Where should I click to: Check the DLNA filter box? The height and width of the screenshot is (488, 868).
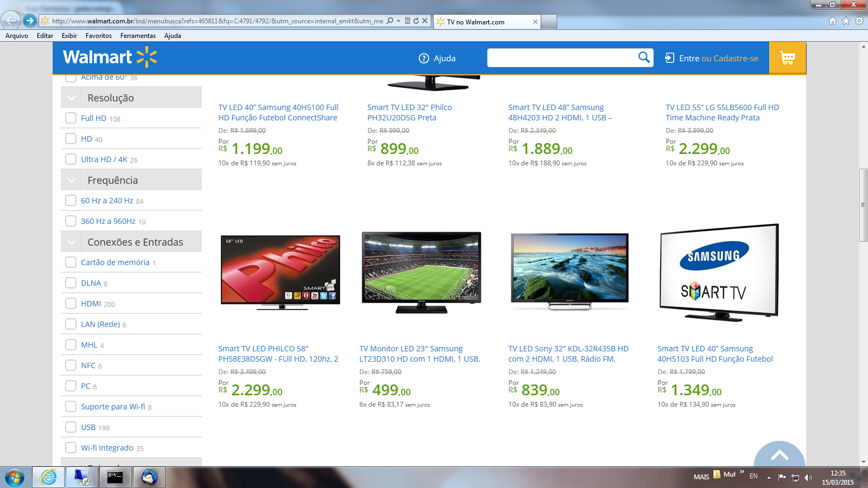tap(71, 283)
